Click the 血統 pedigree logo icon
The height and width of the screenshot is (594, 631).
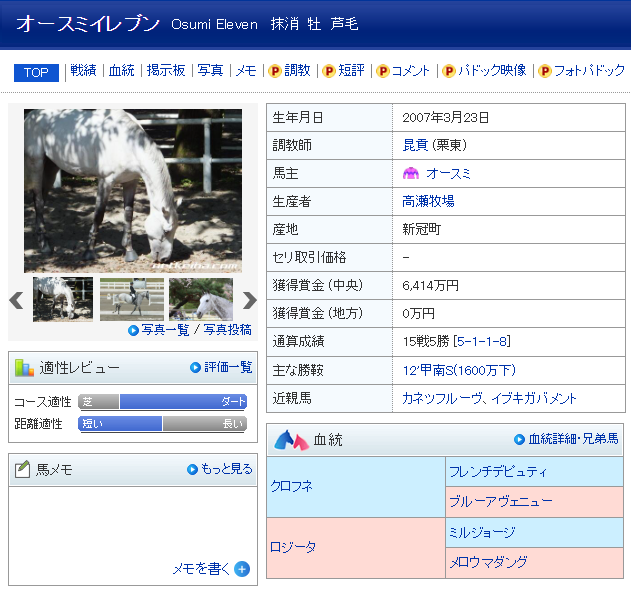(290, 439)
